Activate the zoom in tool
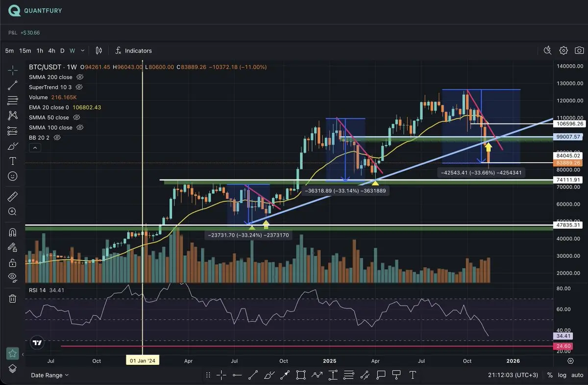This screenshot has width=588, height=385. click(13, 212)
